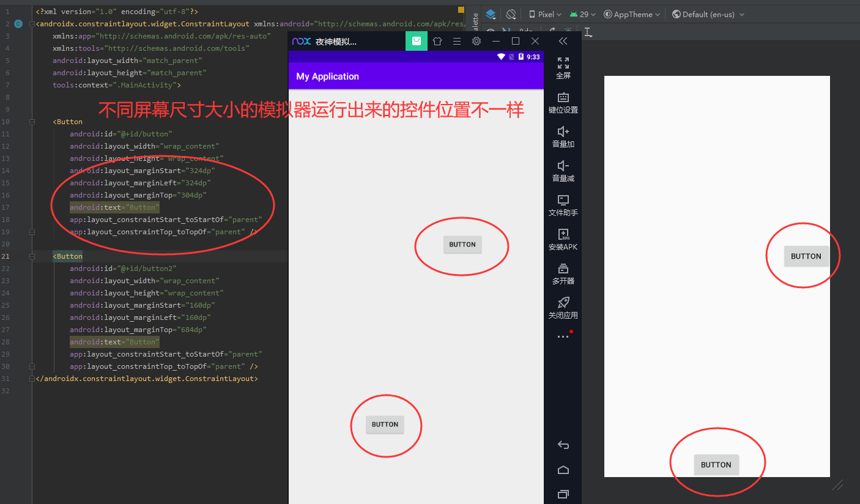Click the guidelines icon in layout editor toolbar
Viewport: 860px width, 504px height.
coord(588,32)
